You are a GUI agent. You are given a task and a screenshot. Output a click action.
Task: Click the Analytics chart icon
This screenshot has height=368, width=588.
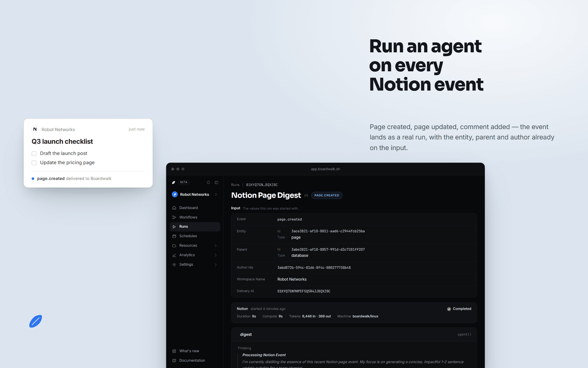point(174,255)
